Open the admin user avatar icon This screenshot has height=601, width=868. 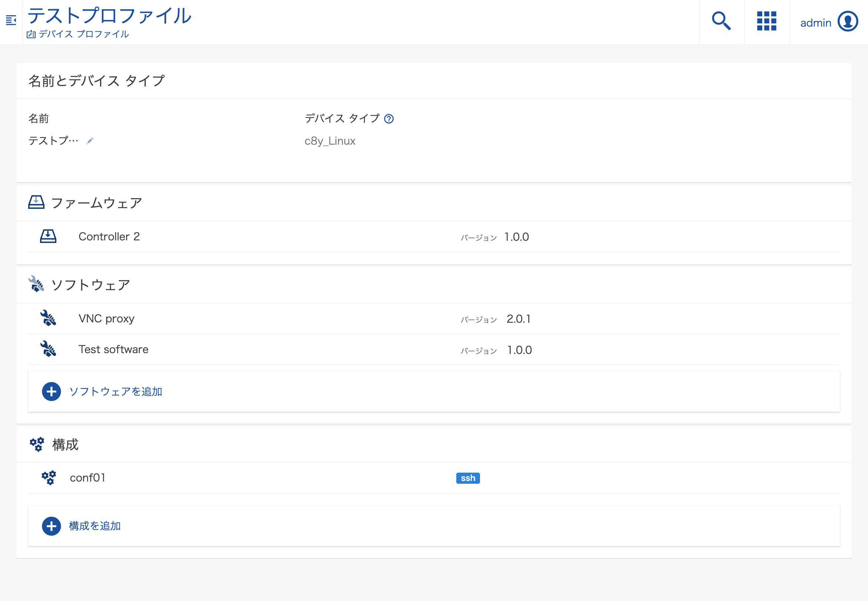[x=848, y=22]
